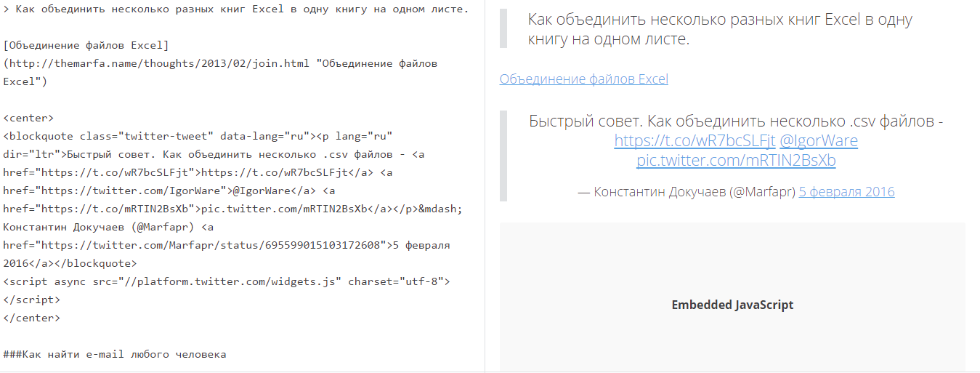Click the preview blockquote about Excel books
980x373 pixels.
[719, 29]
